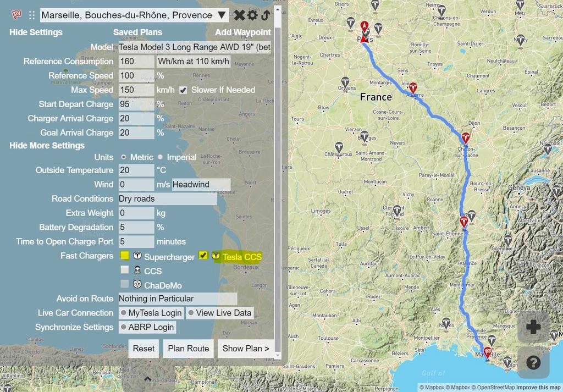Viewport: 563px width, 392px height.
Task: Remove the Marseille waypoint with X icon
Action: [x=240, y=15]
